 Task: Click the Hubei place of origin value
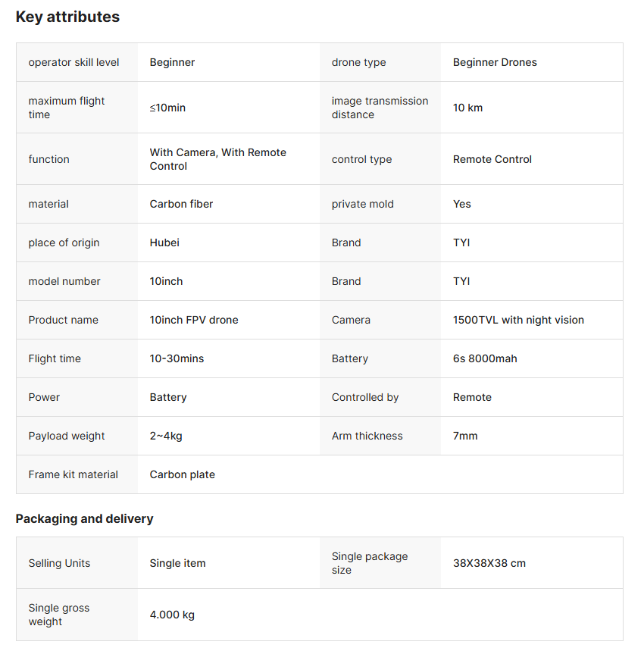pos(164,243)
